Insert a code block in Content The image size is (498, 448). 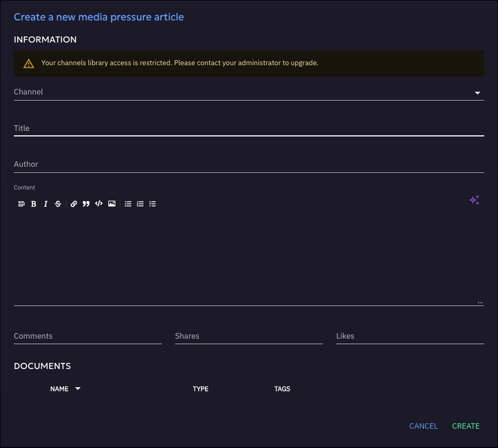click(x=99, y=204)
